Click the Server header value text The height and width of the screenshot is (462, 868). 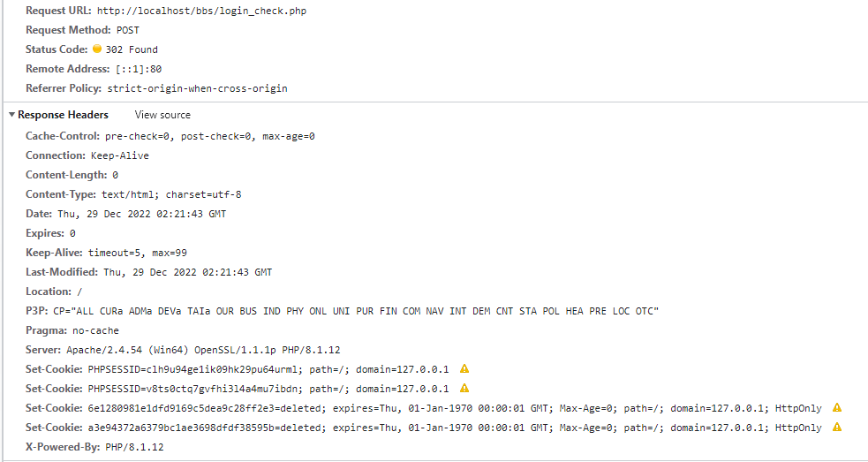[x=203, y=350]
